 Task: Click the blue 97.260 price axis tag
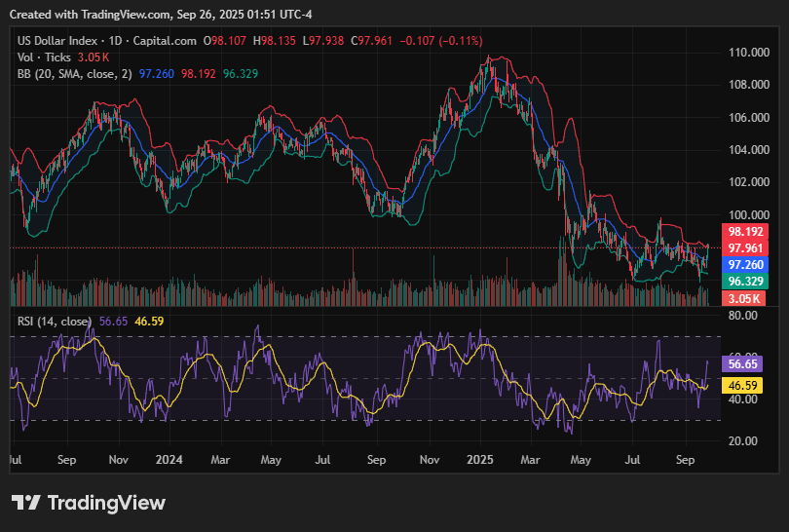[745, 265]
